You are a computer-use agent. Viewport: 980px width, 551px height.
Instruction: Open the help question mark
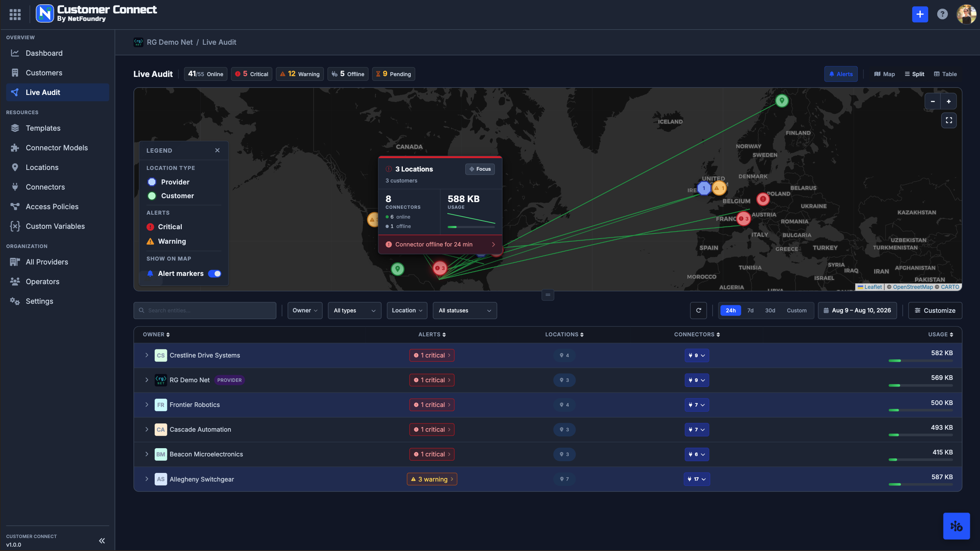pyautogui.click(x=942, y=15)
